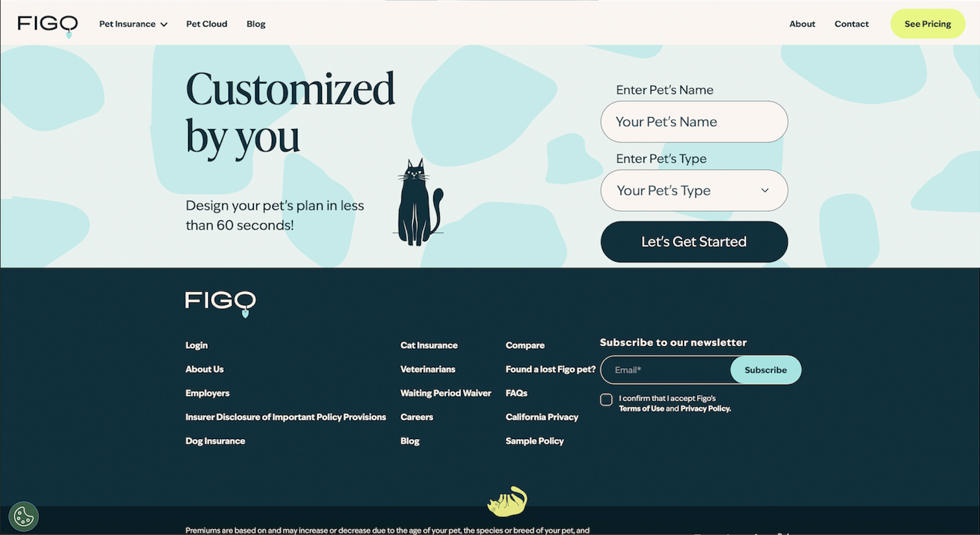Open the Contact page in the header
980x535 pixels.
(x=852, y=24)
